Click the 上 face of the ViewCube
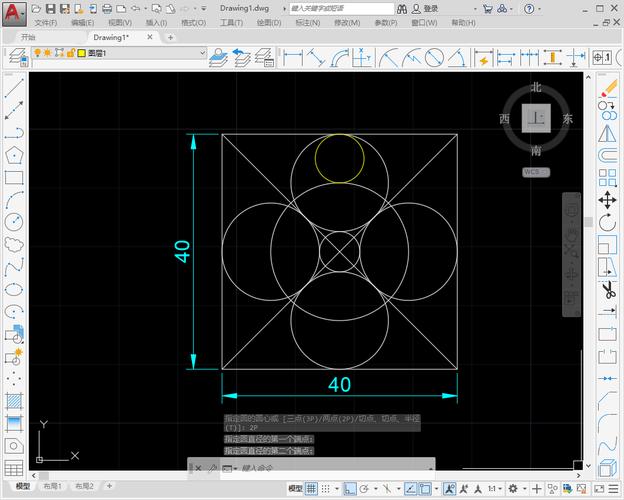The image size is (624, 500). pyautogui.click(x=537, y=119)
